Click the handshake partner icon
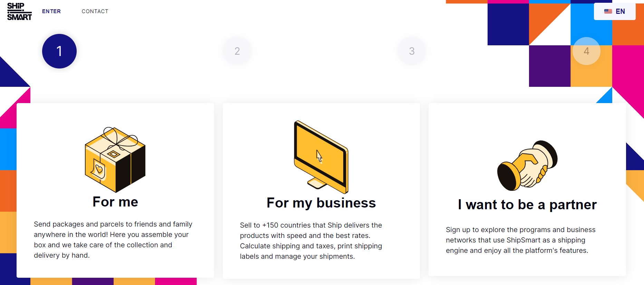 (527, 165)
